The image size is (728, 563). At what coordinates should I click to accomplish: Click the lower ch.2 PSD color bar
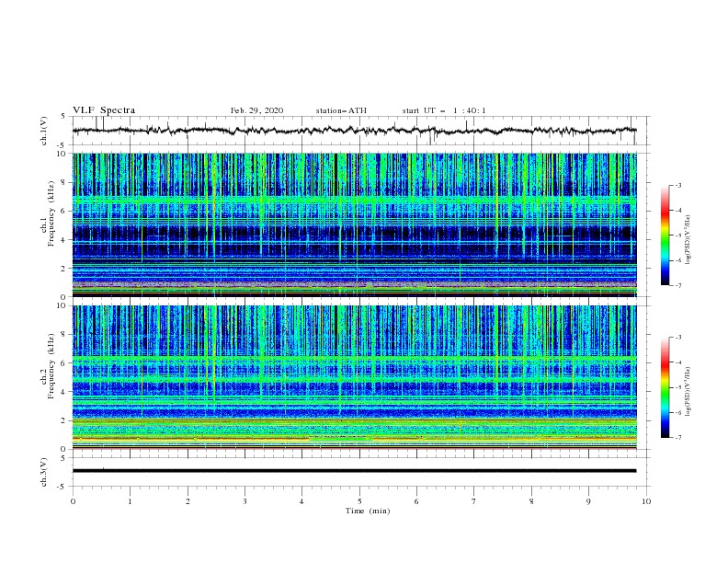click(665, 387)
